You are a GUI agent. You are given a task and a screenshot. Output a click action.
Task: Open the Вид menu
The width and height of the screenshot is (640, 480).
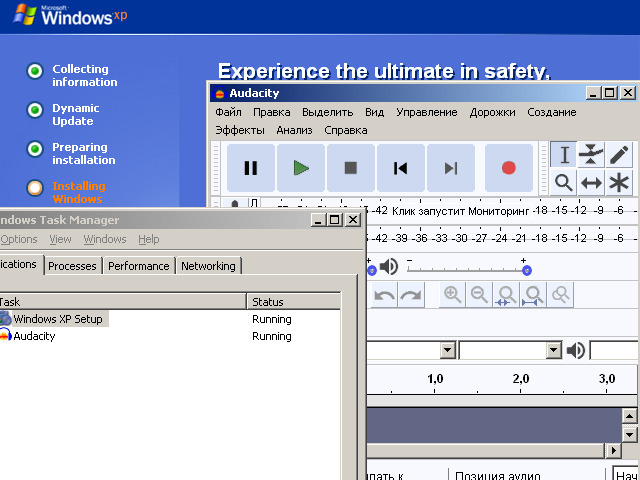pyautogui.click(x=374, y=112)
